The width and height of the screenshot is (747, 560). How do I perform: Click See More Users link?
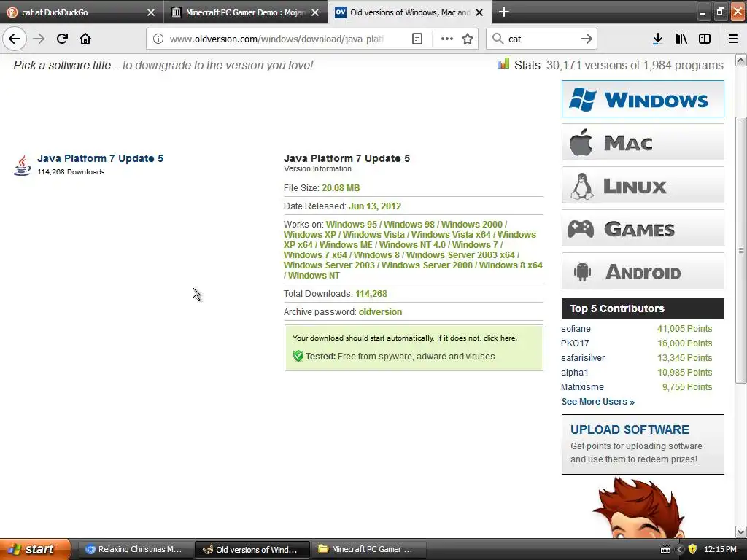[598, 402]
